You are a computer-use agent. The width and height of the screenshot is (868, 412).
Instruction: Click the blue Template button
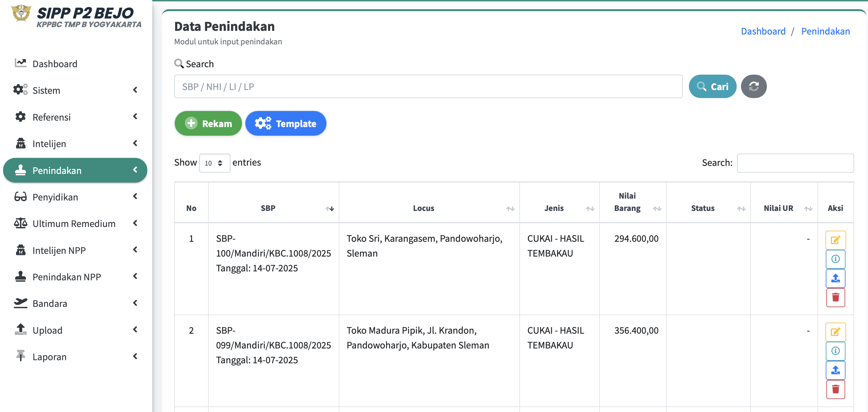[x=285, y=123]
